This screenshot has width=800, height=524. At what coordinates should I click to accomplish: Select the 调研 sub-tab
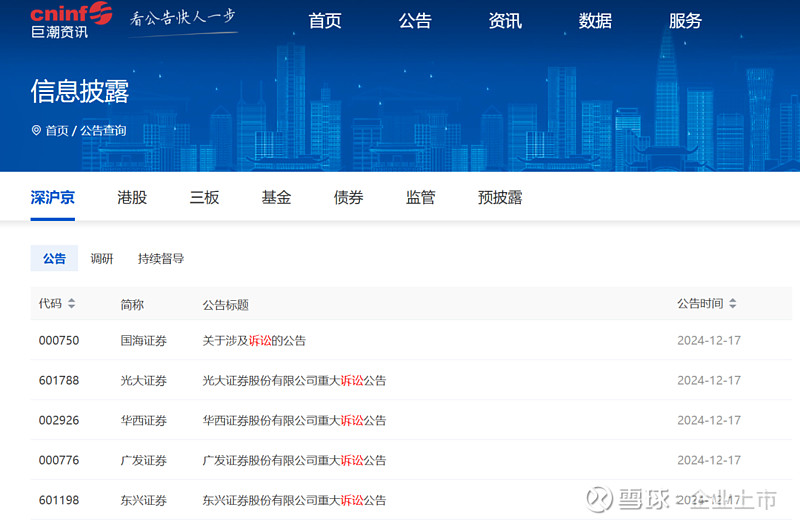pyautogui.click(x=102, y=259)
